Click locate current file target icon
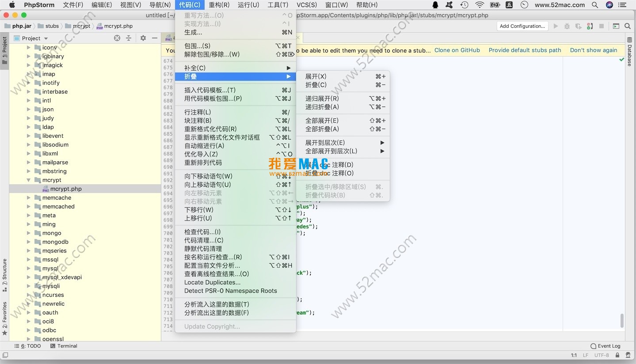Viewport: 636px width, 364px height. tap(117, 38)
